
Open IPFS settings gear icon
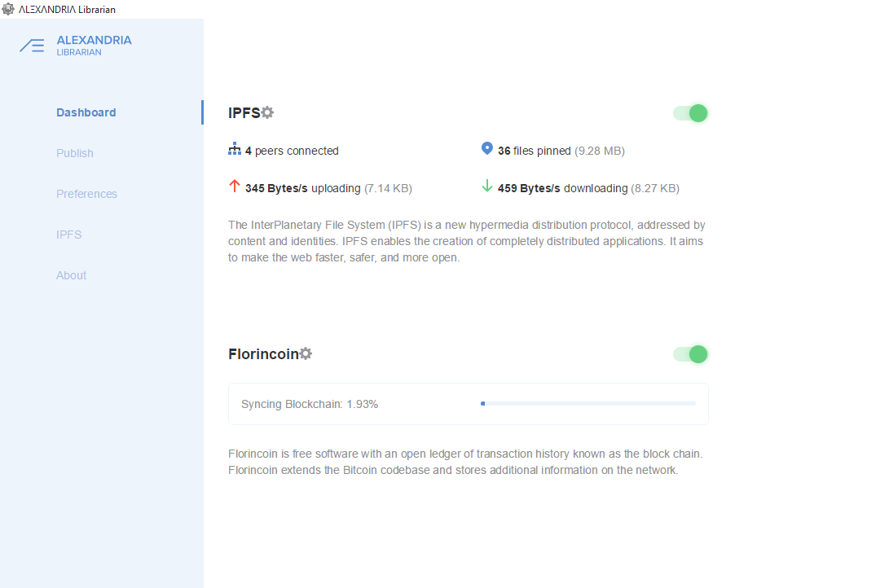tap(267, 112)
